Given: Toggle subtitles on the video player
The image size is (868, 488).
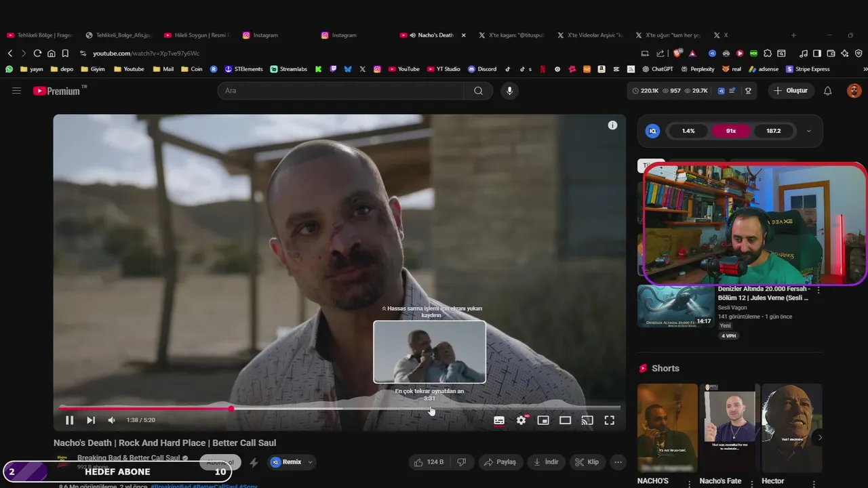Looking at the screenshot, I should tap(499, 420).
